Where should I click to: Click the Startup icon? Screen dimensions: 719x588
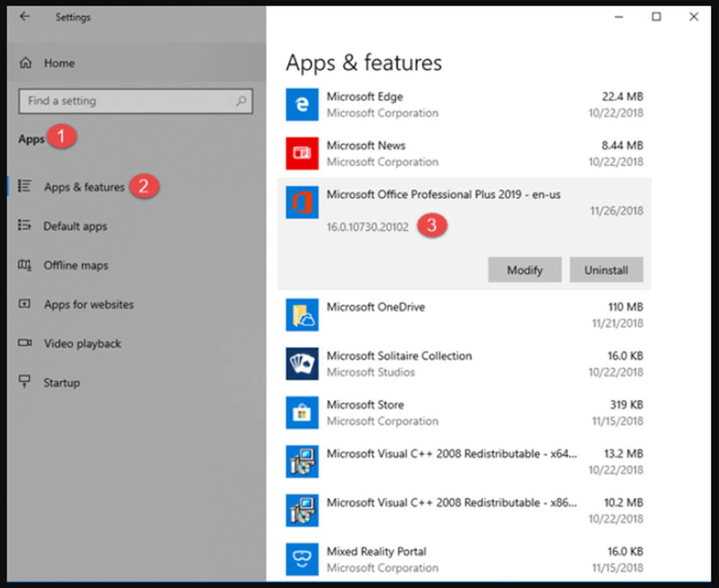tap(24, 381)
